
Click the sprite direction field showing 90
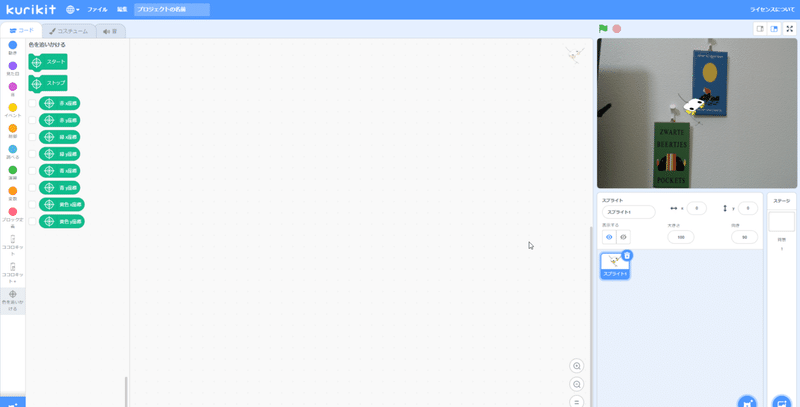(744, 237)
